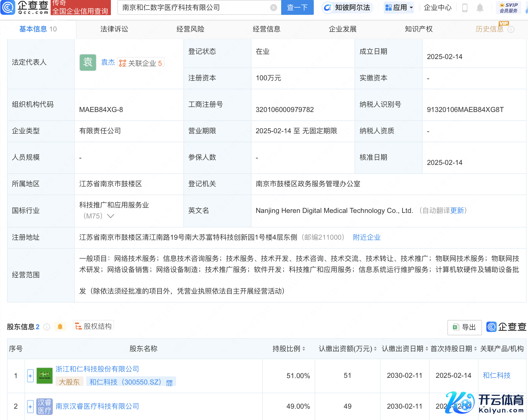Export shareholder table with 导出
The height and width of the screenshot is (420, 528).
(465, 327)
